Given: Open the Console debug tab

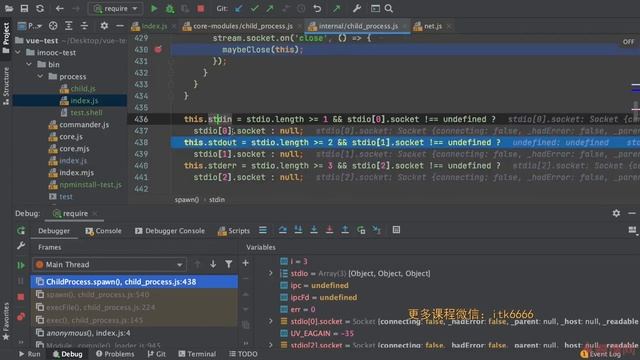Looking at the screenshot, I should [x=103, y=231].
